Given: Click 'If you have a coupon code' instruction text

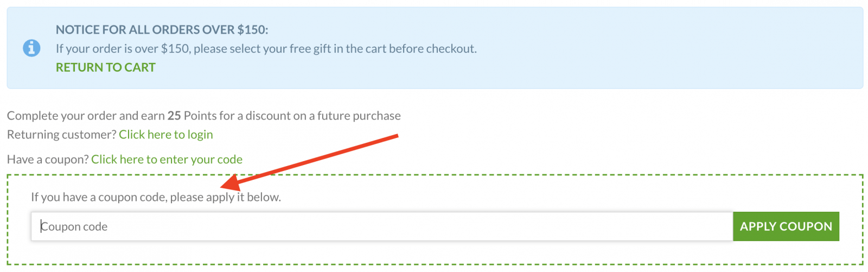Looking at the screenshot, I should (99, 197).
